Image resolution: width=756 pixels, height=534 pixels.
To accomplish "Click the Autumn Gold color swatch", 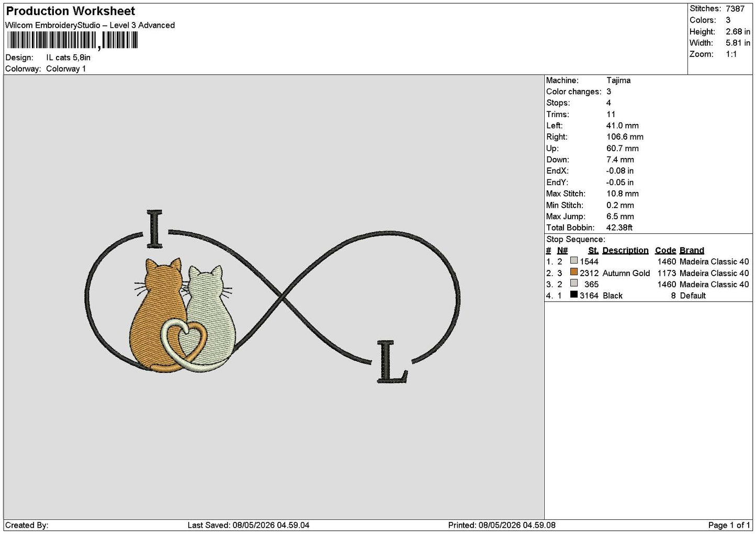I will (574, 272).
